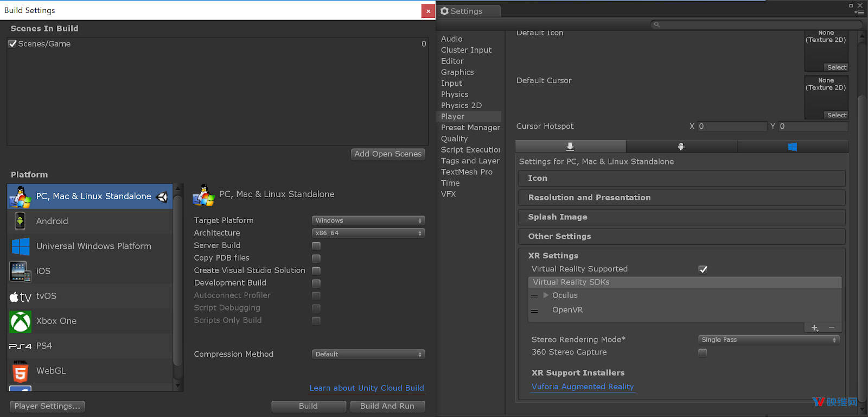The width and height of the screenshot is (868, 417).
Task: Click the Build And Run button
Action: tap(387, 406)
